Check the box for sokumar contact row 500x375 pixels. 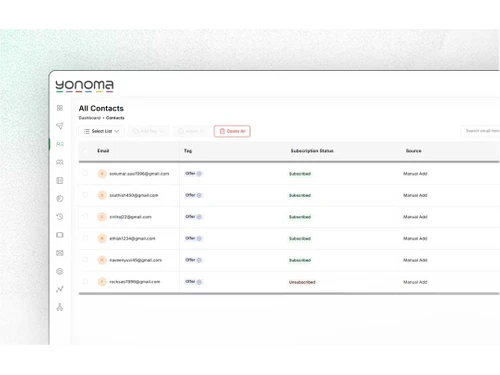point(85,173)
